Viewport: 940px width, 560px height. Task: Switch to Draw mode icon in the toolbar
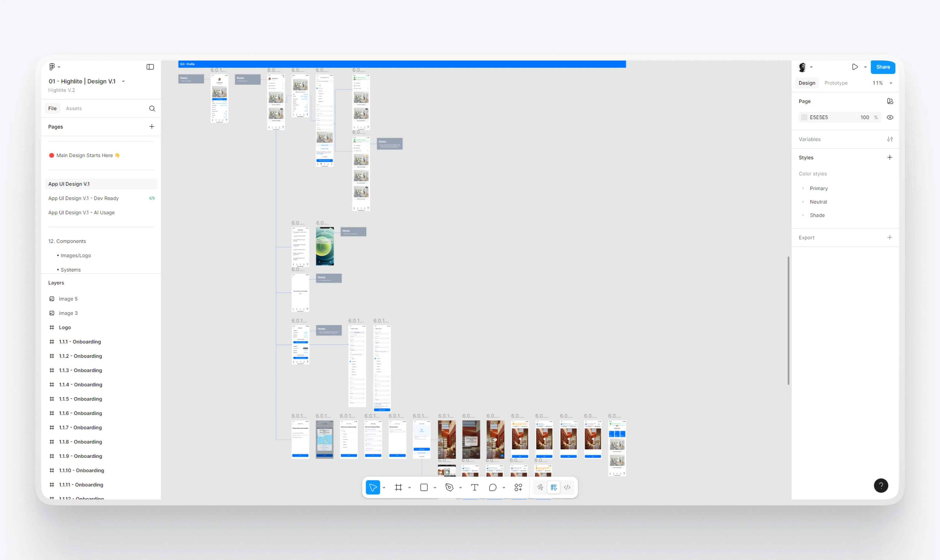(x=540, y=488)
